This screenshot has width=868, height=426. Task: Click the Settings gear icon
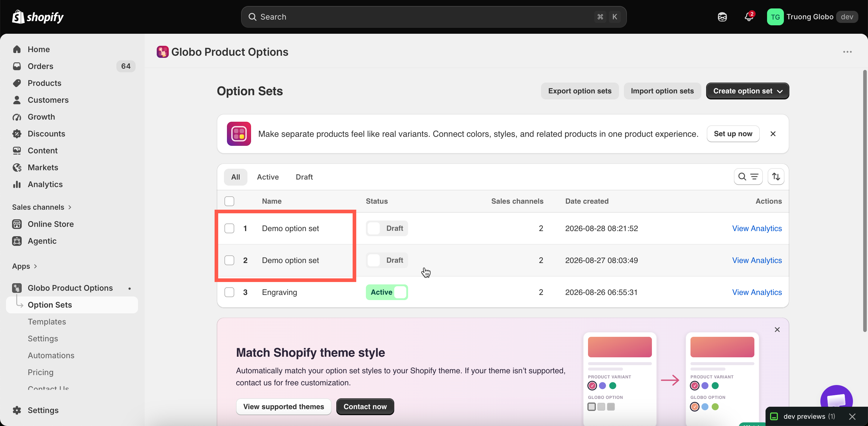tap(17, 410)
